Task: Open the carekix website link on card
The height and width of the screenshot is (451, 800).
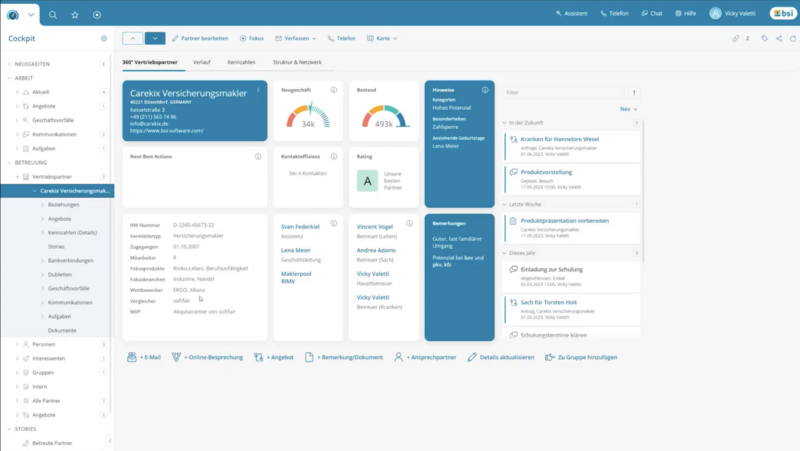Action: tap(166, 130)
